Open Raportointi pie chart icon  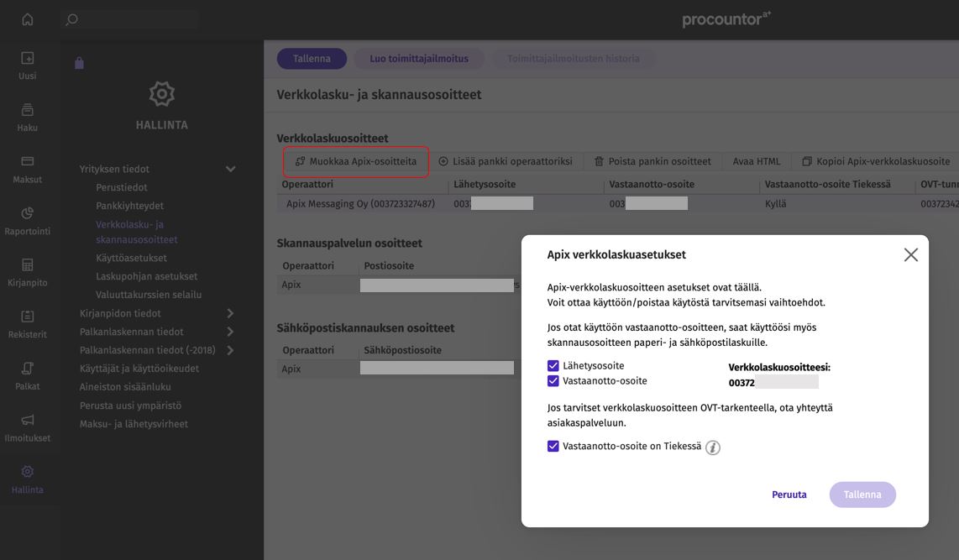tap(28, 213)
